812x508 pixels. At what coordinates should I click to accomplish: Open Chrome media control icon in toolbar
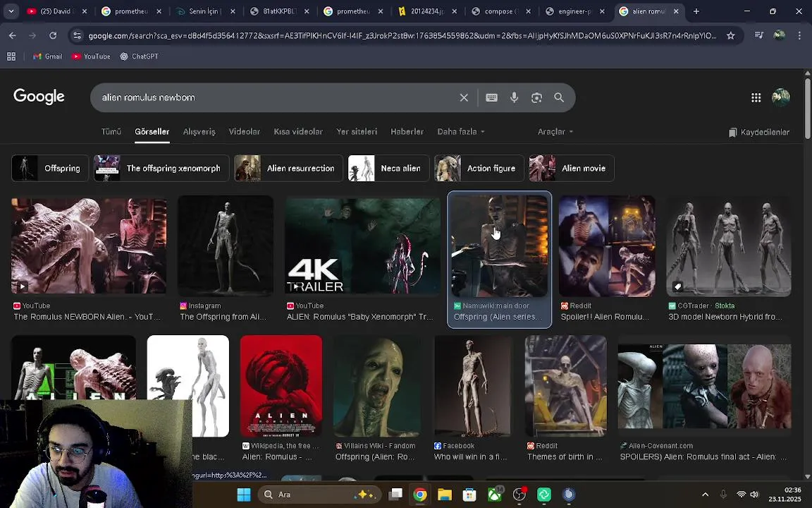click(758, 35)
